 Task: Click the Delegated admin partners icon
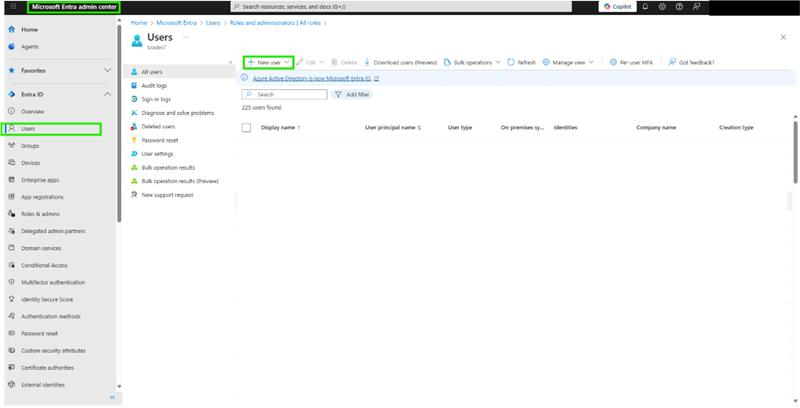tap(12, 231)
